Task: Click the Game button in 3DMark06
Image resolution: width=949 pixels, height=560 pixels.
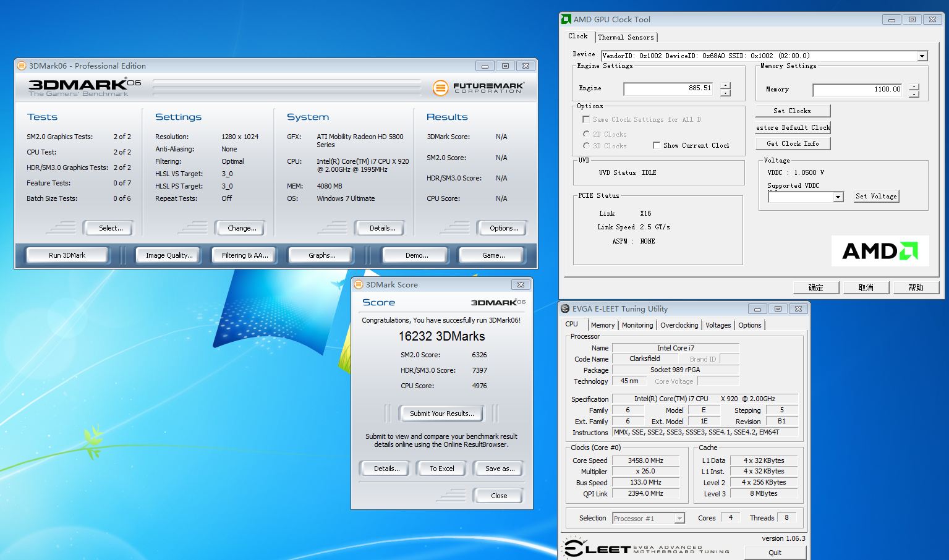Action: coord(493,255)
